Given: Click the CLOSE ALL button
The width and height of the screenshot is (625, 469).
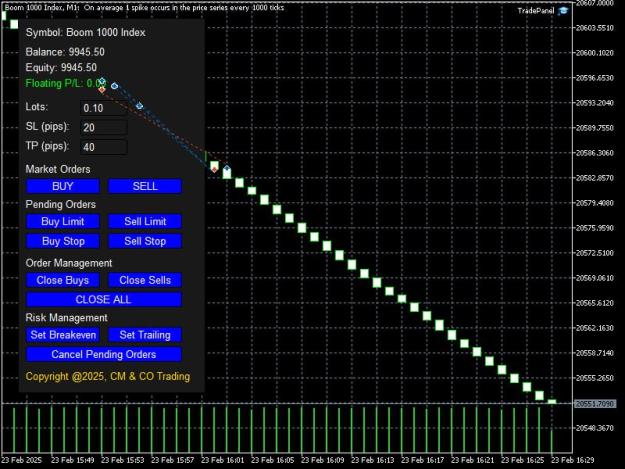Looking at the screenshot, I should (104, 300).
